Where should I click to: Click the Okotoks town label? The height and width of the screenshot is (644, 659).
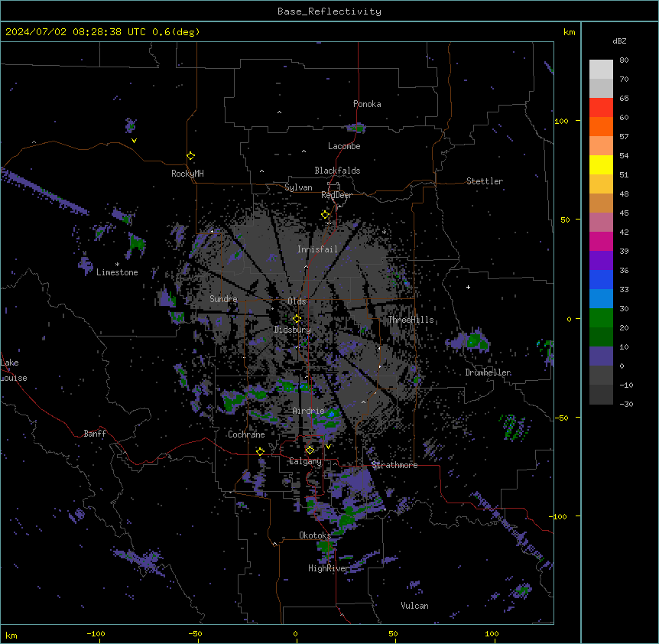pos(315,535)
